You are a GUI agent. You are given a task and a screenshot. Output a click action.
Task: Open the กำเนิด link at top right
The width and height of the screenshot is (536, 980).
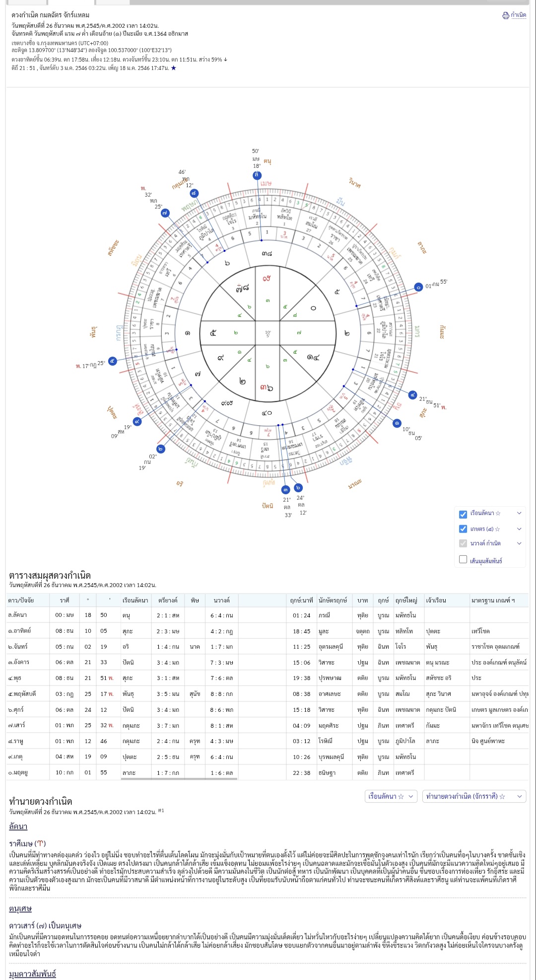tap(518, 15)
